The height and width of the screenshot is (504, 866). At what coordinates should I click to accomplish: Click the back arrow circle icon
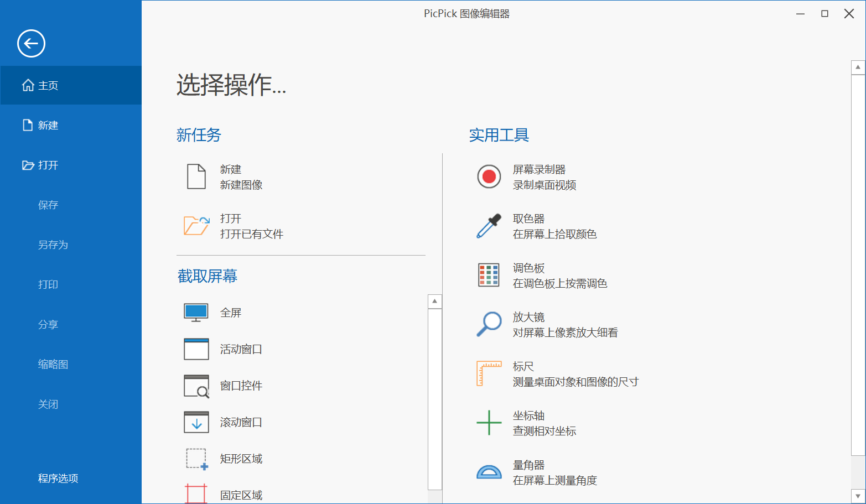pos(31,43)
